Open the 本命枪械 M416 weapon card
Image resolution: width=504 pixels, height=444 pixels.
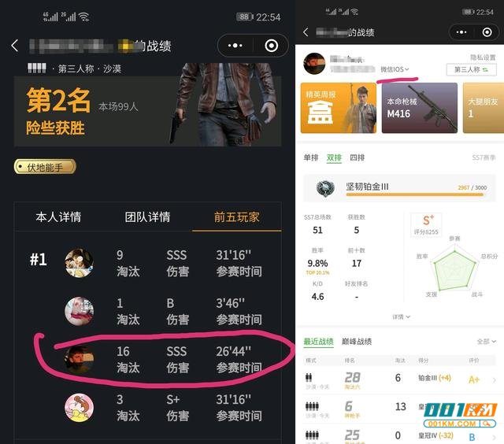coord(420,108)
